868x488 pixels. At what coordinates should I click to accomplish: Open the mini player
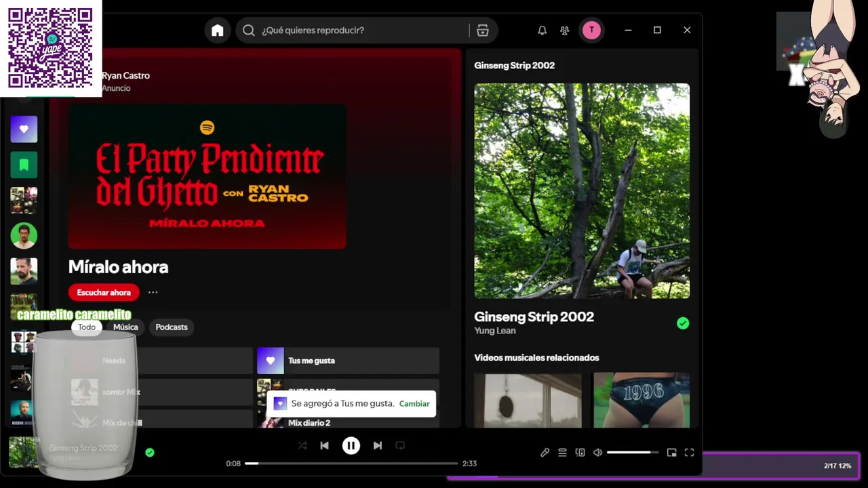671,453
